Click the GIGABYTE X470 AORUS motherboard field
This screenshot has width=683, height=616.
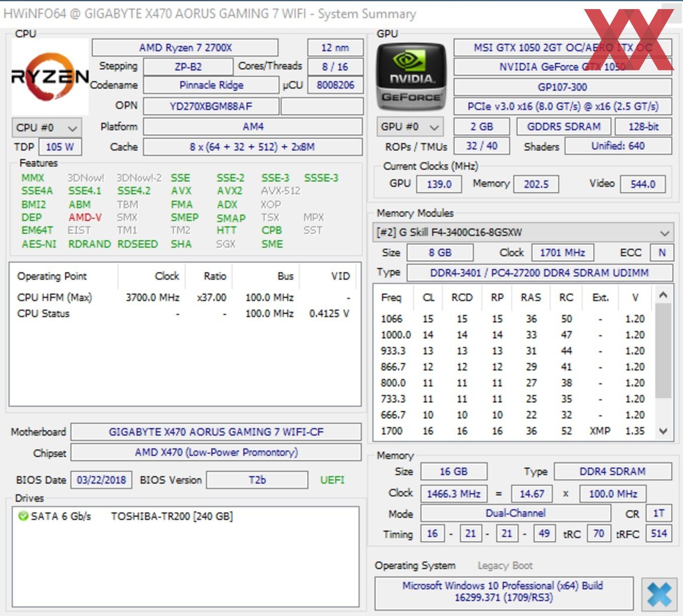click(x=216, y=432)
